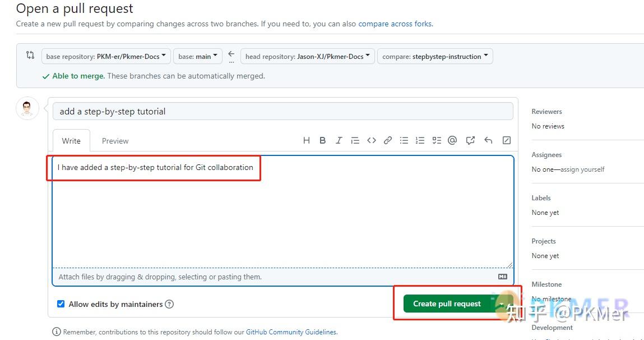Insert a quote block
The width and height of the screenshot is (644, 340).
click(x=355, y=140)
